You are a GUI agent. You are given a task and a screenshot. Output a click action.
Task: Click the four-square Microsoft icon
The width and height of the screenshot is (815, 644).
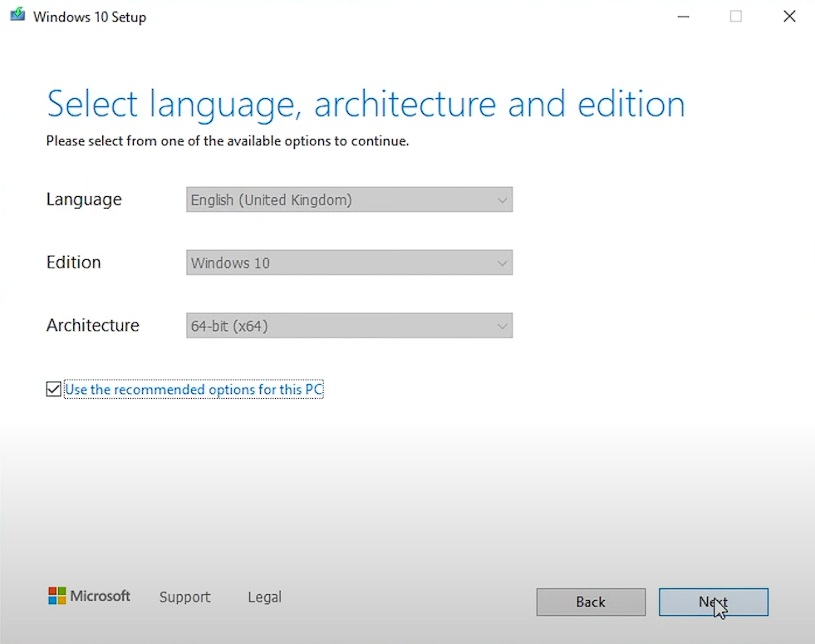[56, 595]
